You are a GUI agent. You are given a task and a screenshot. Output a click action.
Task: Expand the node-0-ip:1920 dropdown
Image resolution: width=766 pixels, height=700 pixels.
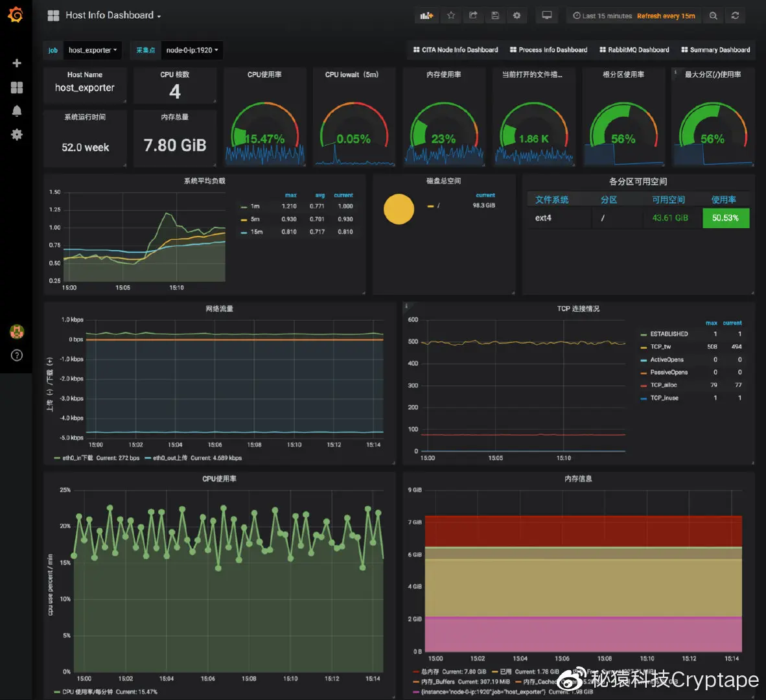(x=192, y=51)
